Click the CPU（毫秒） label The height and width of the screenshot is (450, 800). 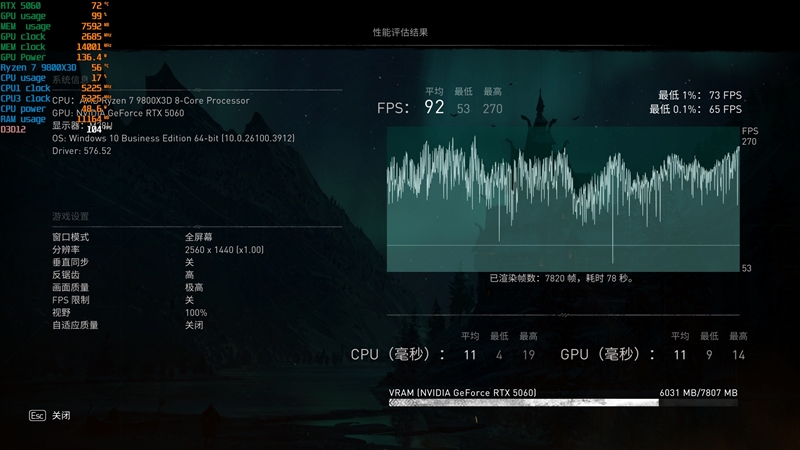[397, 354]
